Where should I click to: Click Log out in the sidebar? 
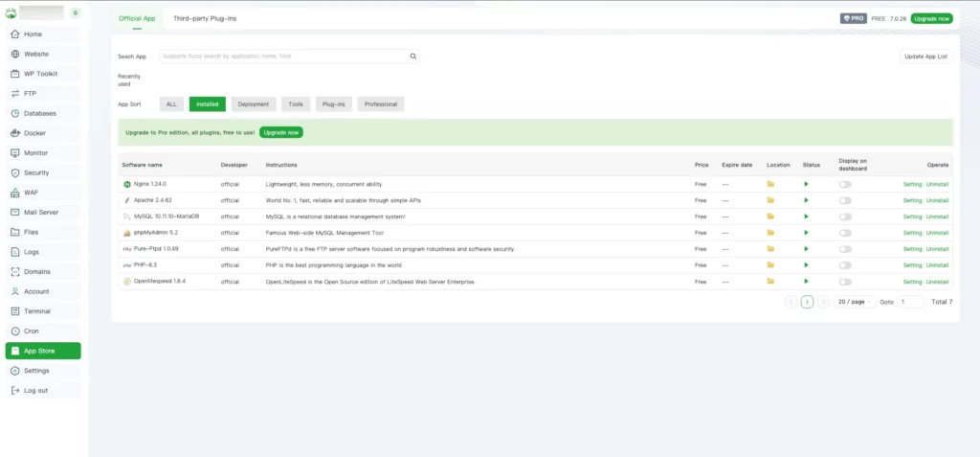(43, 391)
